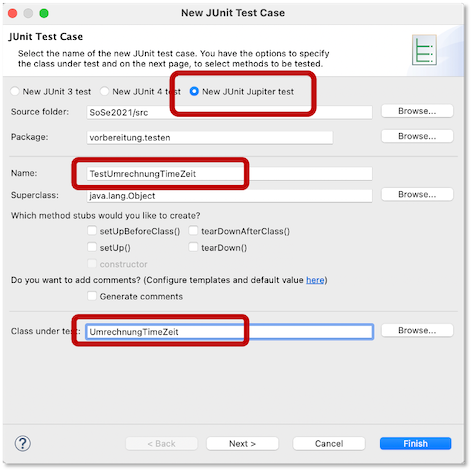
Task: Select New JUnit Jupiter test option
Action: [194, 91]
